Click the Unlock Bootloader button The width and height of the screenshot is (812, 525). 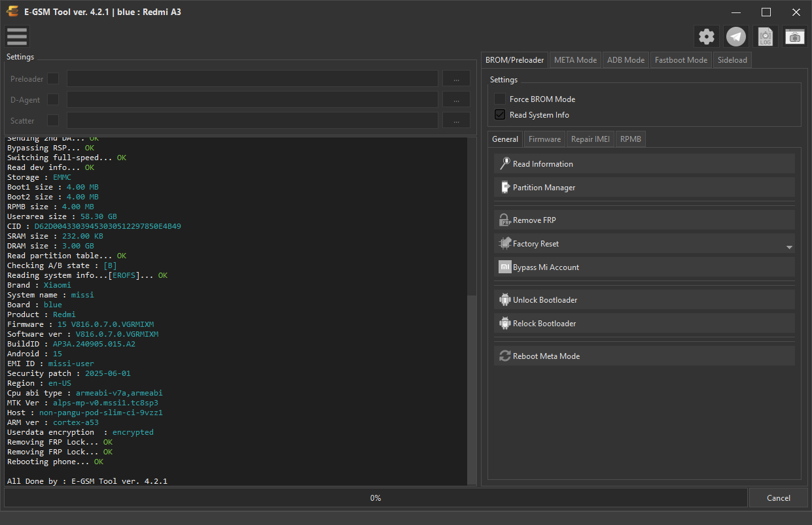(x=644, y=300)
